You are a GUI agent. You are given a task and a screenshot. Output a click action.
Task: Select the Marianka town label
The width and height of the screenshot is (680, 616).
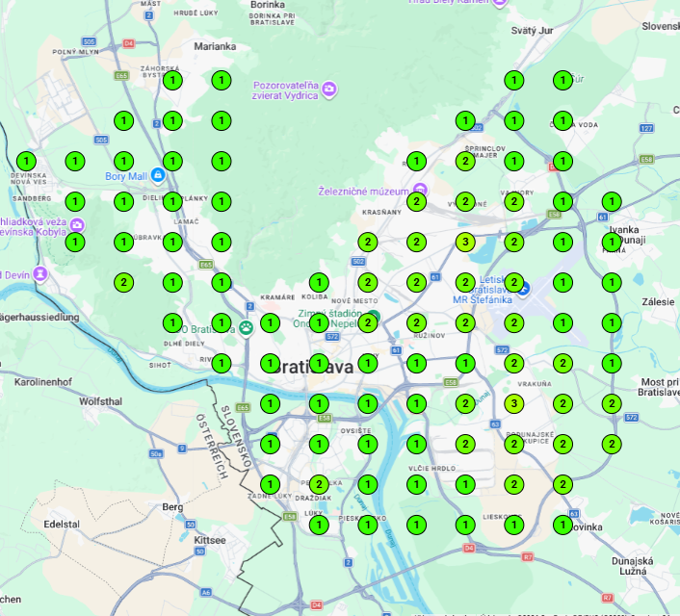(x=214, y=46)
